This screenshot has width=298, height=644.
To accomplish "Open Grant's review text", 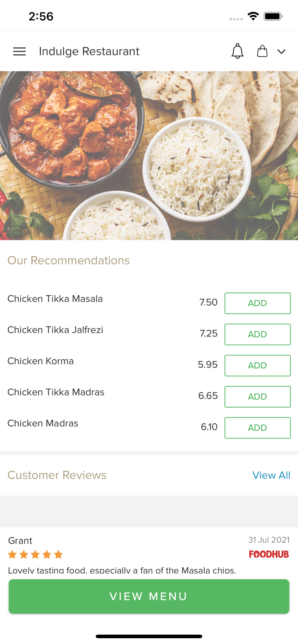I will [x=122, y=570].
